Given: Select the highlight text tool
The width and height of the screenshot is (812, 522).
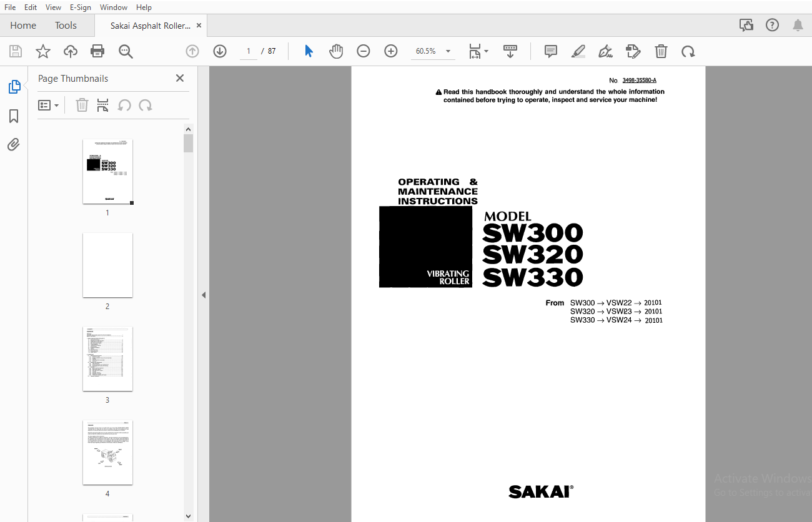Looking at the screenshot, I should [x=578, y=51].
